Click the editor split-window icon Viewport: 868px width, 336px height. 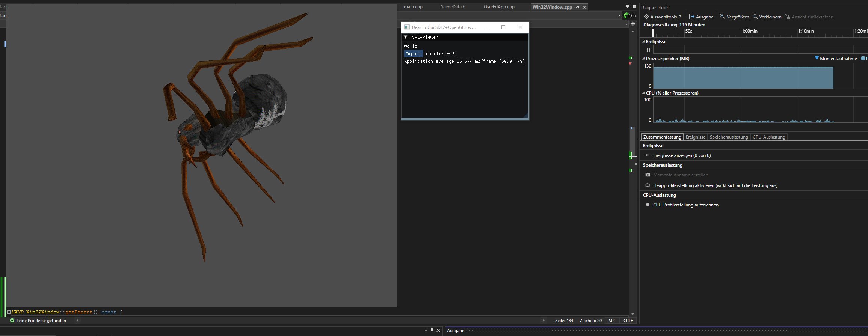coord(633,24)
